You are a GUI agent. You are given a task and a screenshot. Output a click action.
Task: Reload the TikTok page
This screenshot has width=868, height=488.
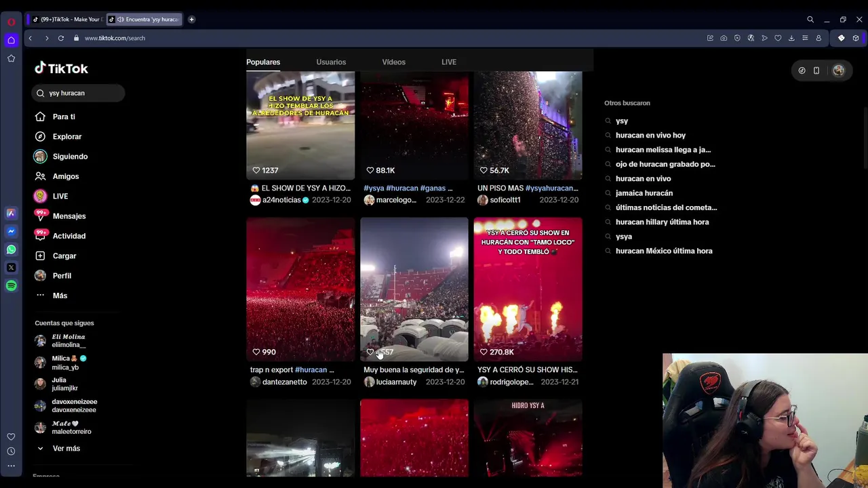pyautogui.click(x=61, y=38)
